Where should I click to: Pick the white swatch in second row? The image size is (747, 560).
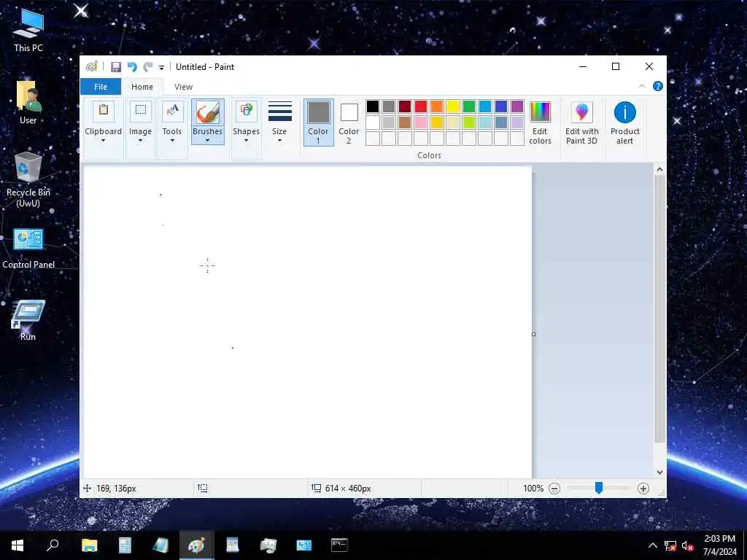(373, 122)
